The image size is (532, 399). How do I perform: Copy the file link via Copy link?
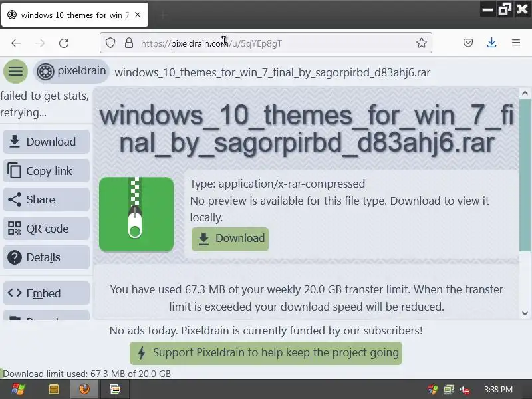[x=46, y=171]
